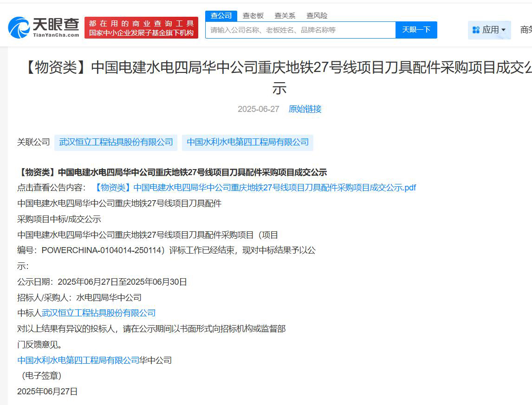Click the 门反馈意见。 line

(40, 345)
